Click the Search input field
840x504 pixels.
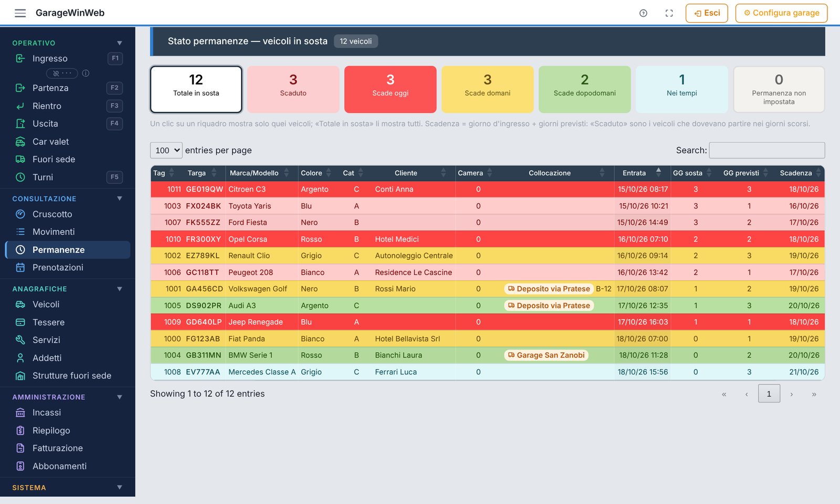point(766,150)
